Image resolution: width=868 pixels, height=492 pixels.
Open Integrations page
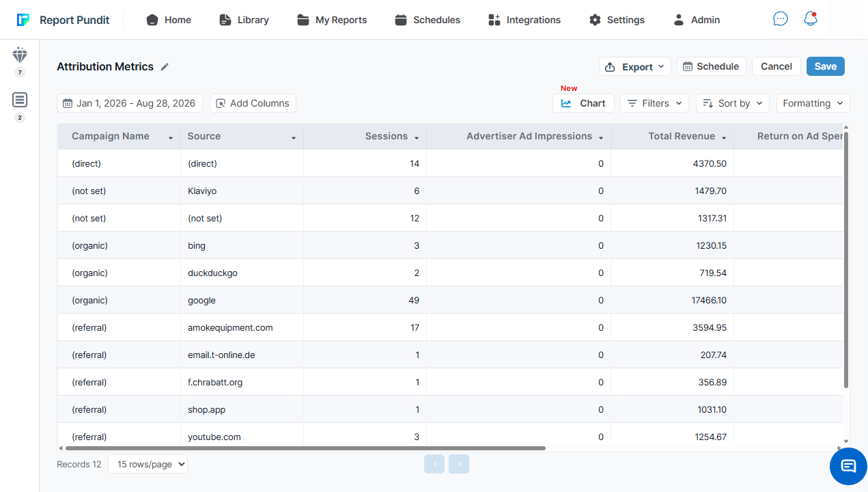click(x=524, y=20)
